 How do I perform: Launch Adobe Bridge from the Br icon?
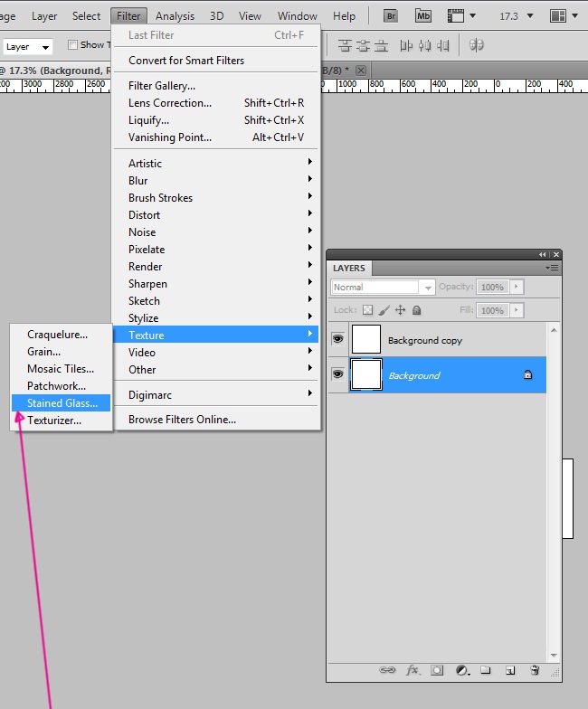point(391,15)
